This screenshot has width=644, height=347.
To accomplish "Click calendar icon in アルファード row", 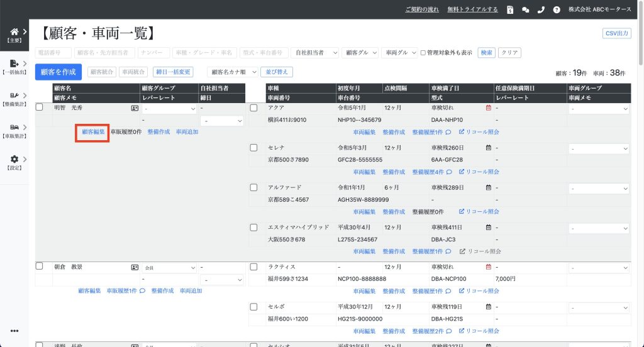I will 488,187.
